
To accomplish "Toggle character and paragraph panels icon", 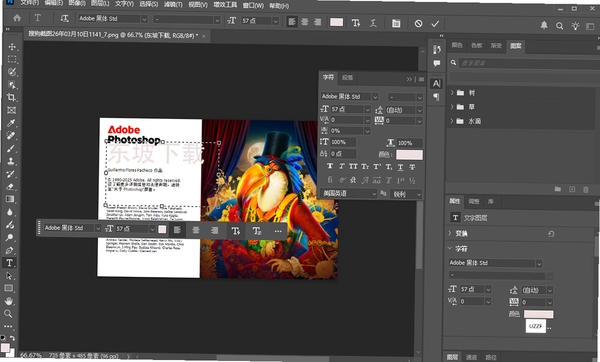I will pos(396,23).
